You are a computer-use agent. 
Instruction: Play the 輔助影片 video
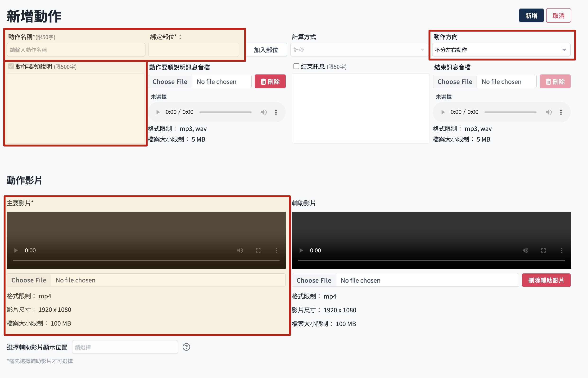301,250
